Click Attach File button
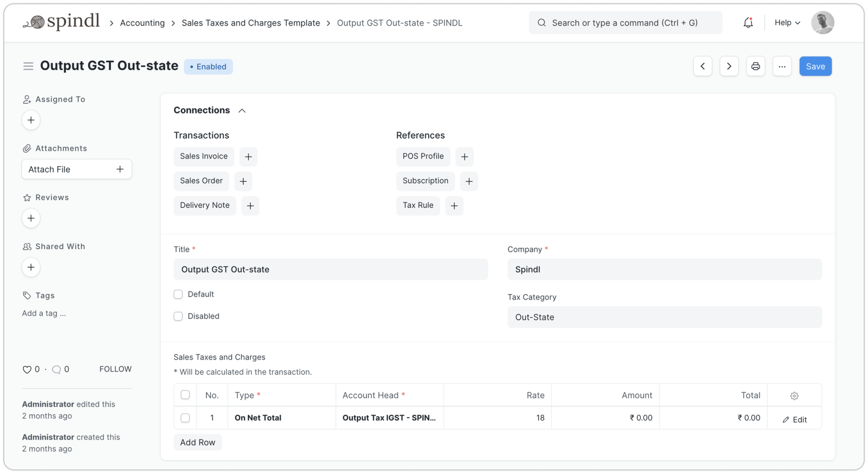The width and height of the screenshot is (868, 474). 76,169
